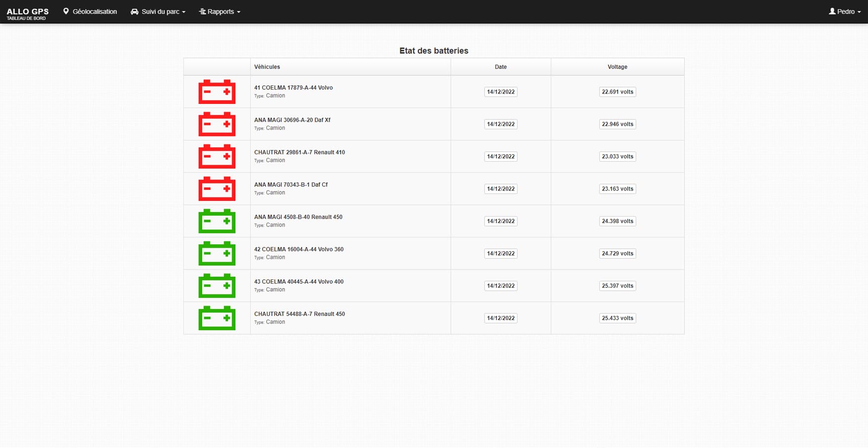868x448 pixels.
Task: Select the 41 COELMA 17879-A-44 Volvo vehicle name
Action: [x=293, y=88]
